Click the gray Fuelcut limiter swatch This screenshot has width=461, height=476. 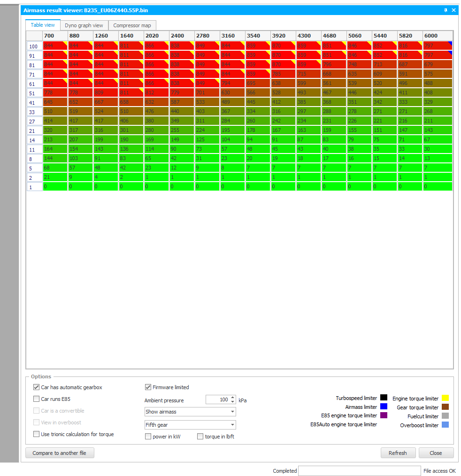[x=445, y=416]
